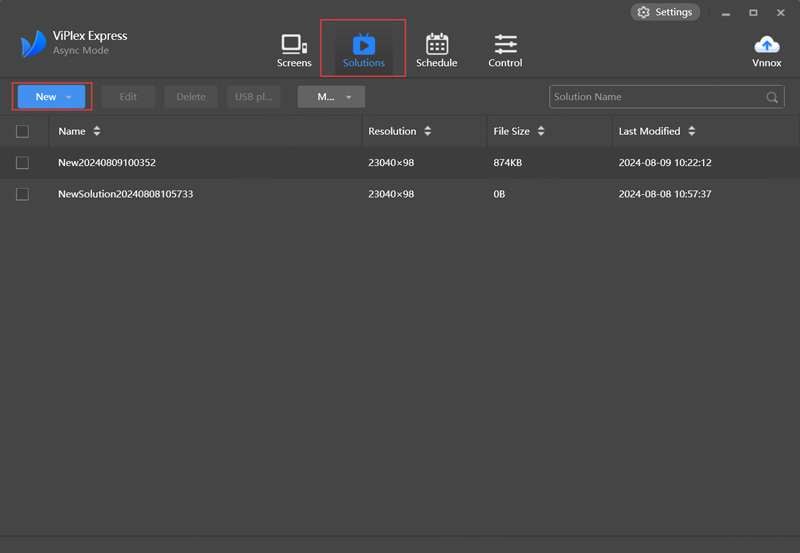The height and width of the screenshot is (553, 800).
Task: Sort by File Size using sort arrows
Action: 541,131
